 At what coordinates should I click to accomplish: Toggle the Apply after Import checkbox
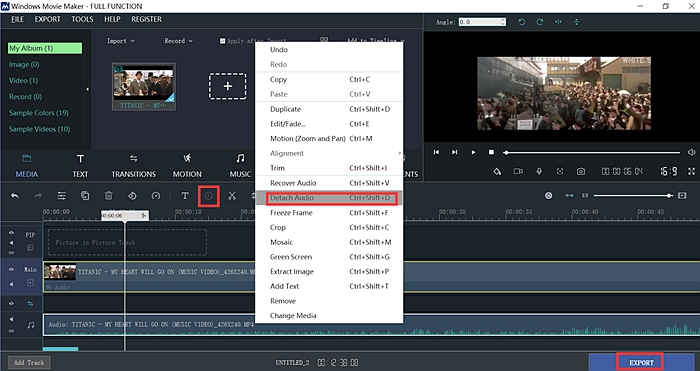point(222,41)
